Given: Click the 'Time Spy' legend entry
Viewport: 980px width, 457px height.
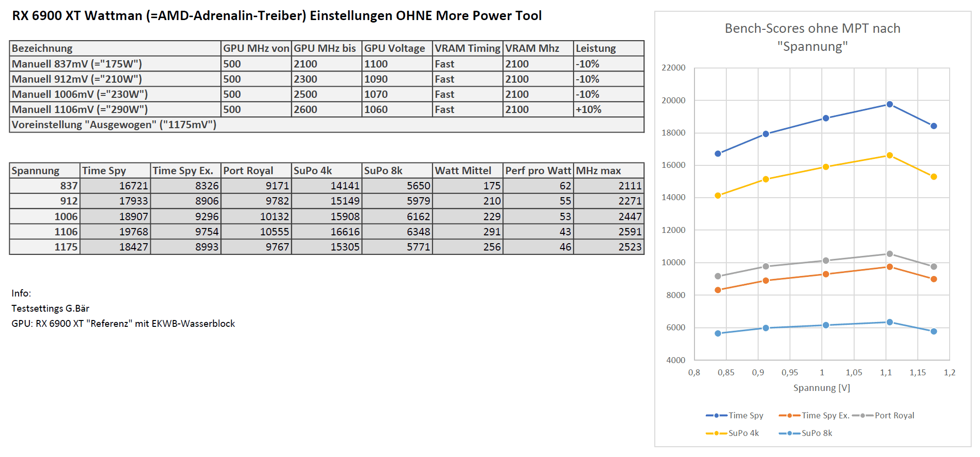Looking at the screenshot, I should [x=735, y=415].
